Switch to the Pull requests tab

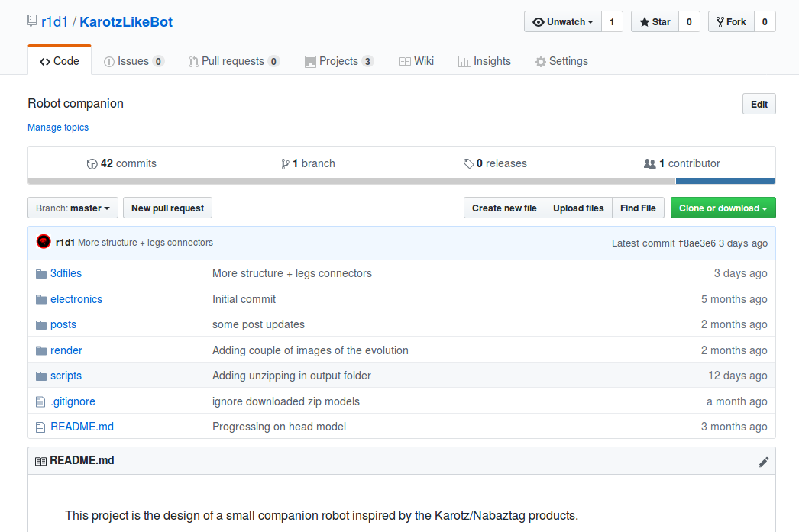point(234,61)
